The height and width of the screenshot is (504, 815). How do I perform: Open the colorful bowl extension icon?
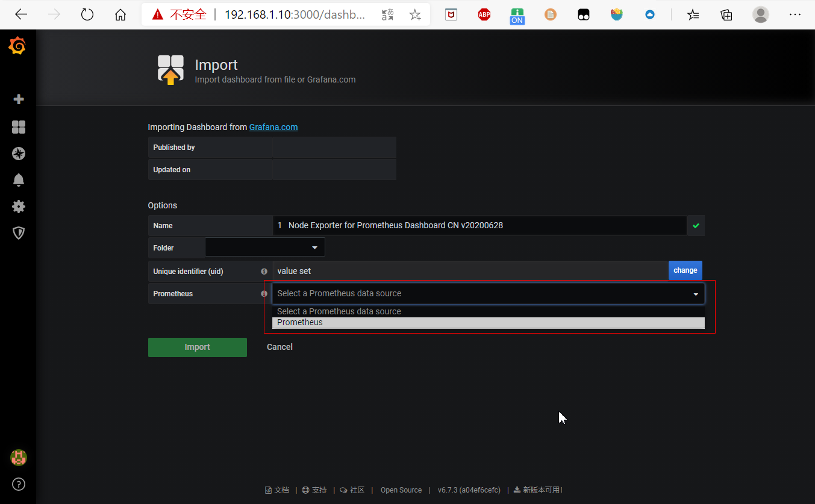(x=617, y=14)
